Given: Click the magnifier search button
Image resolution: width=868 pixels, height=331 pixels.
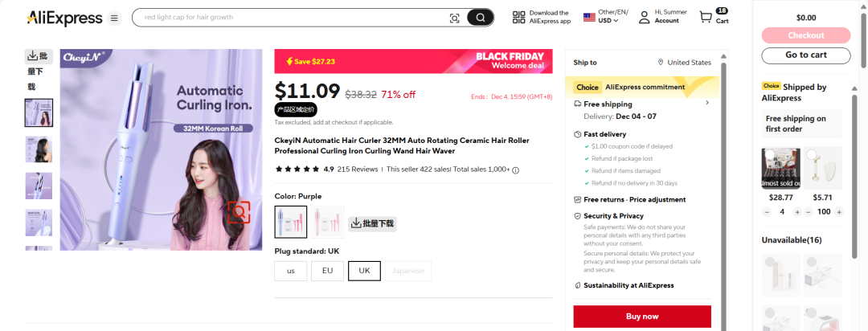Looking at the screenshot, I should 480,18.
